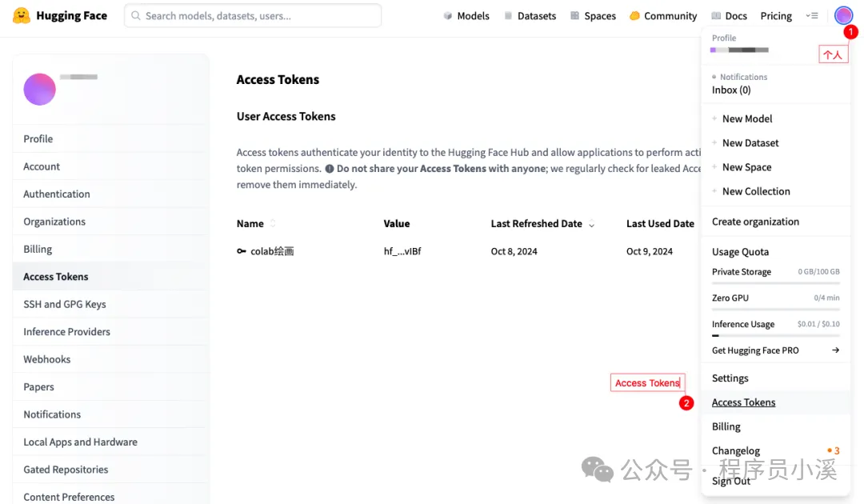The width and height of the screenshot is (864, 504).
Task: Click the key icon beside colab token
Action: click(242, 251)
